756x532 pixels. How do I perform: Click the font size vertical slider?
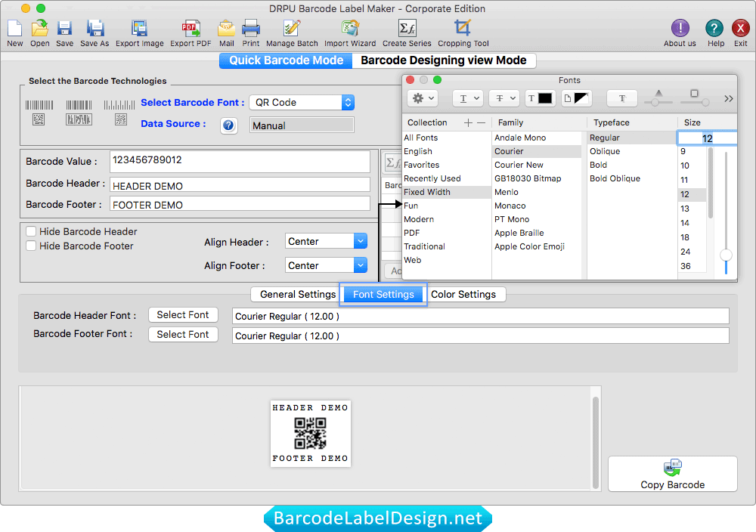(726, 212)
